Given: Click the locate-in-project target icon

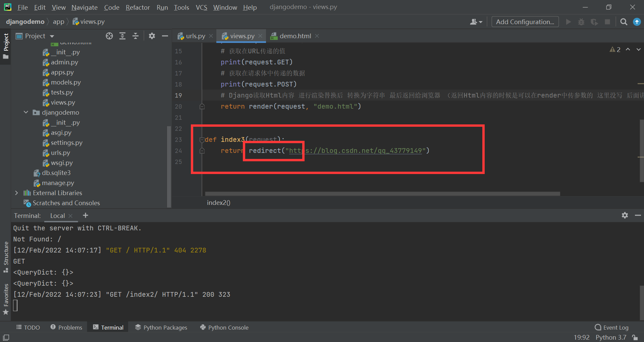Looking at the screenshot, I should point(109,36).
